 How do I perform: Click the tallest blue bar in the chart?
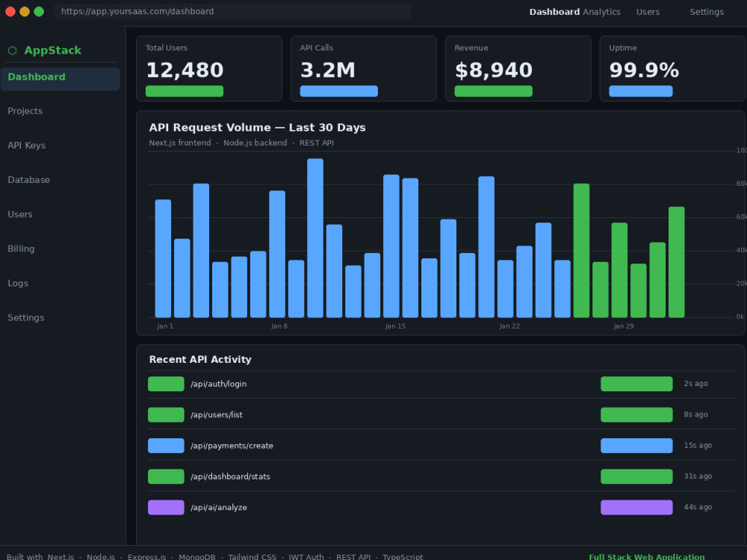[x=315, y=238]
